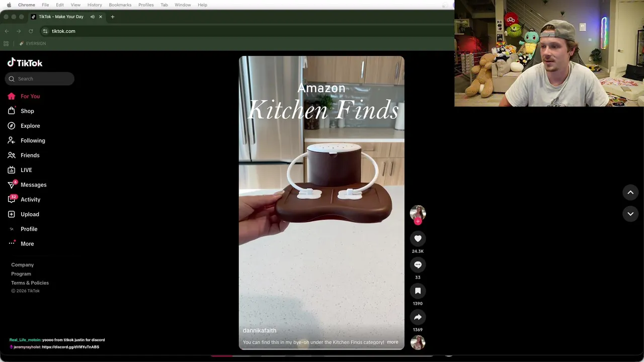This screenshot has height=362, width=644.
Task: Mute the TikTok tab audio
Action: click(x=93, y=17)
